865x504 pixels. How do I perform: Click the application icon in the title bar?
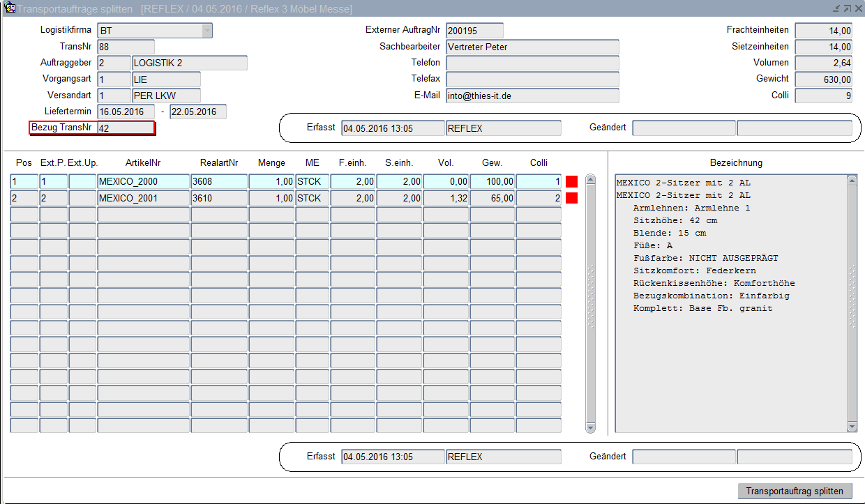coord(9,8)
